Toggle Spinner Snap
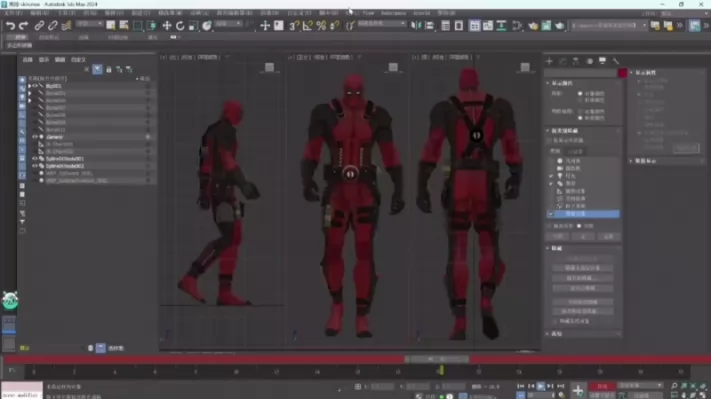This screenshot has height=399, width=711. click(335, 26)
